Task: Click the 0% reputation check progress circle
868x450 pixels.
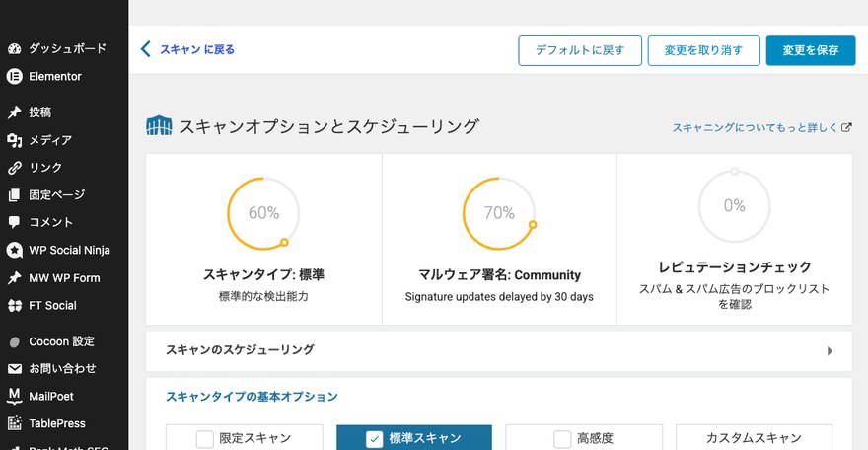Action: (x=734, y=205)
